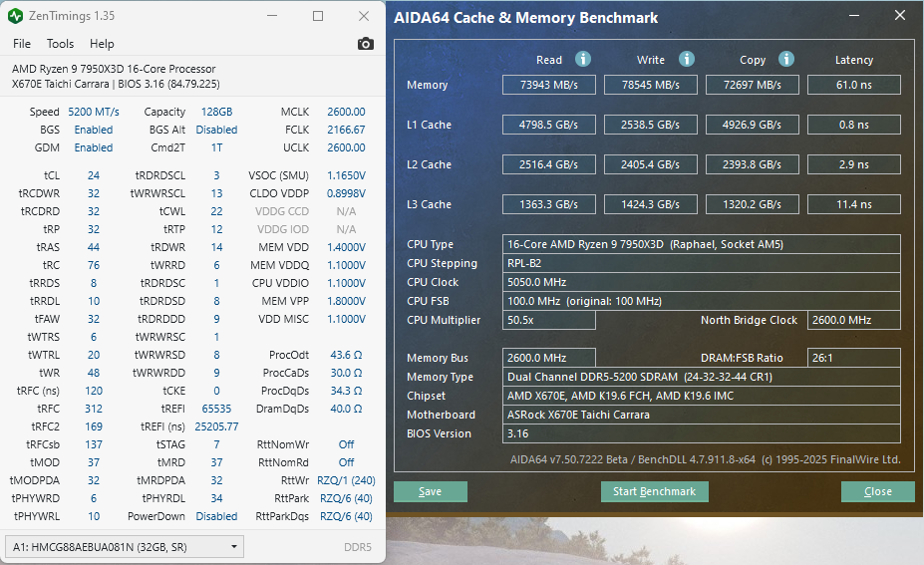The height and width of the screenshot is (565, 924).
Task: Select L3 Cache Copy value 1320.2 GB/s
Action: click(753, 204)
